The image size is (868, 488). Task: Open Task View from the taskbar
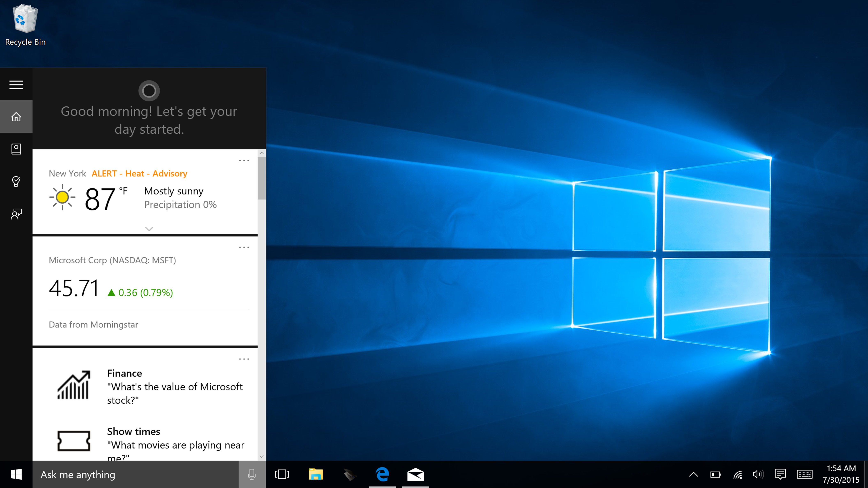tap(282, 474)
